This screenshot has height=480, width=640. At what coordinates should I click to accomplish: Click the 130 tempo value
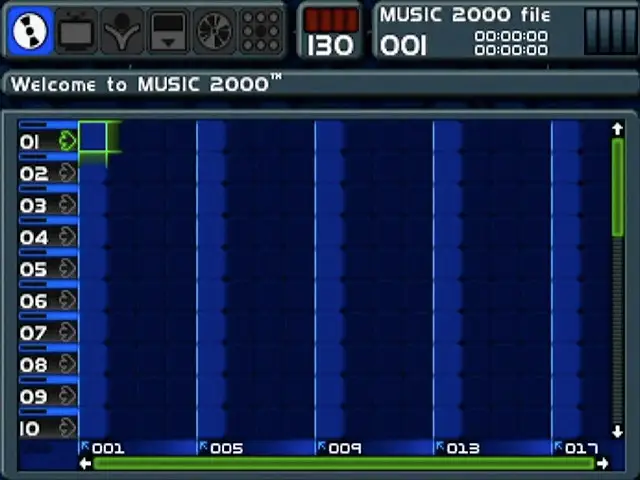pos(331,46)
